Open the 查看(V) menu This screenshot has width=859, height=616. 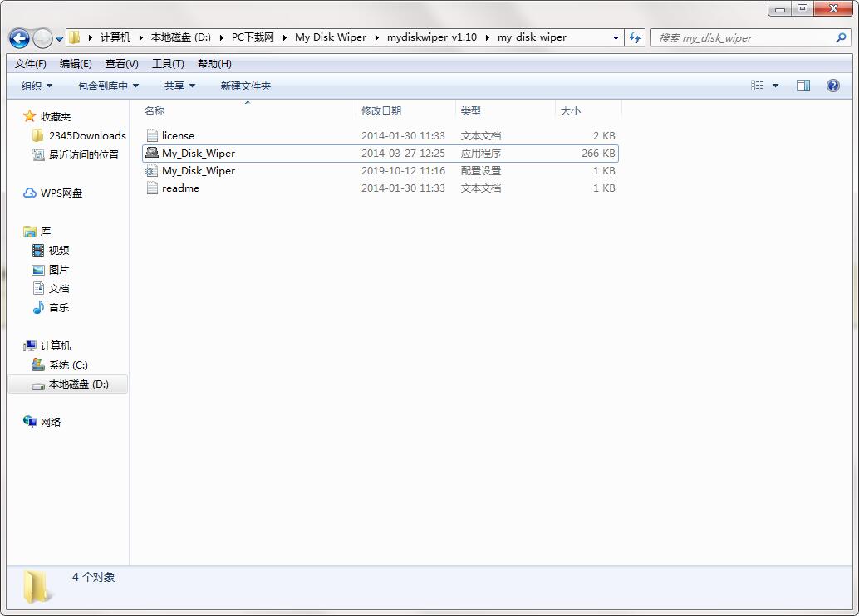point(121,64)
